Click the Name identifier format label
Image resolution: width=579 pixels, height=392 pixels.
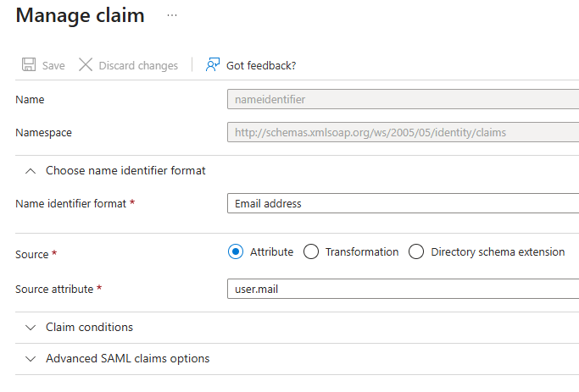pos(71,203)
